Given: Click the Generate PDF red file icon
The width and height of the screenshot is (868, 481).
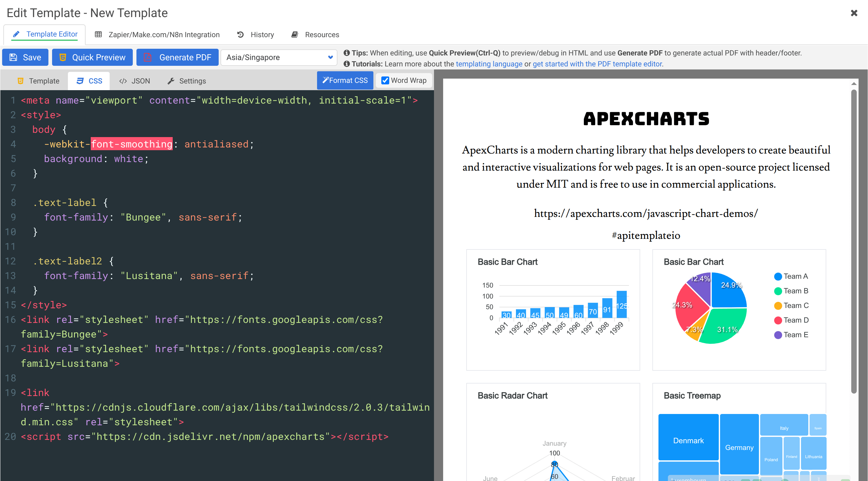Looking at the screenshot, I should [148, 57].
